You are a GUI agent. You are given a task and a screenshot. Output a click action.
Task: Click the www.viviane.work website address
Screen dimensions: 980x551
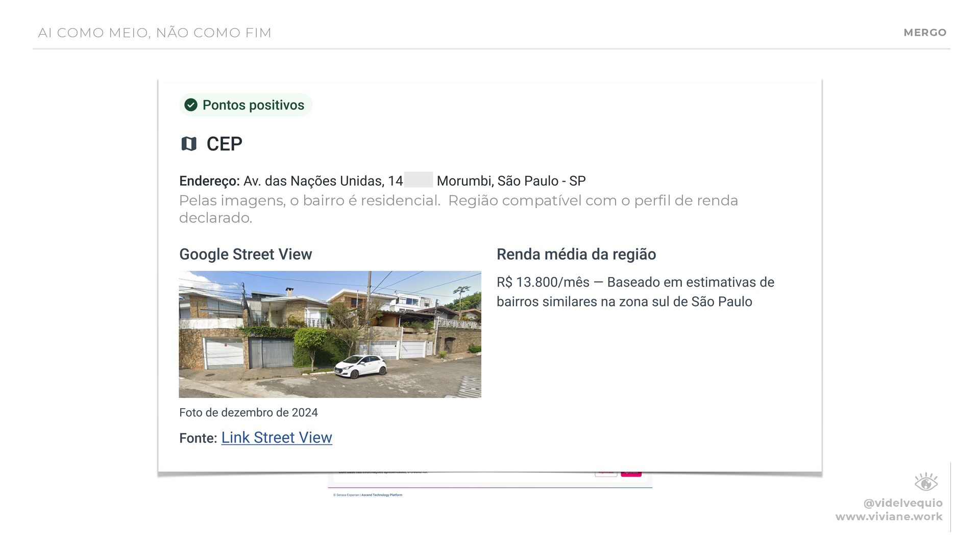(x=889, y=517)
